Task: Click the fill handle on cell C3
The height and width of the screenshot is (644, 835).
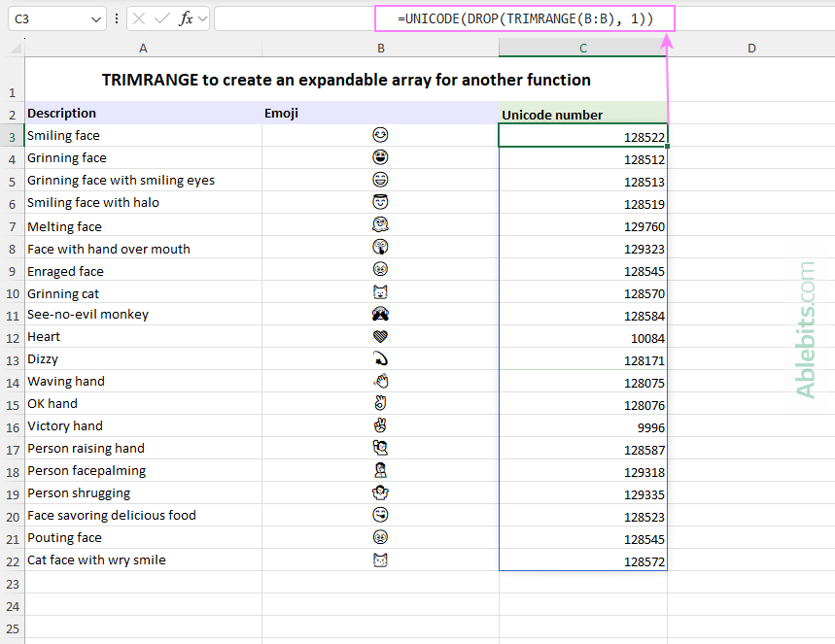Action: pyautogui.click(x=667, y=146)
